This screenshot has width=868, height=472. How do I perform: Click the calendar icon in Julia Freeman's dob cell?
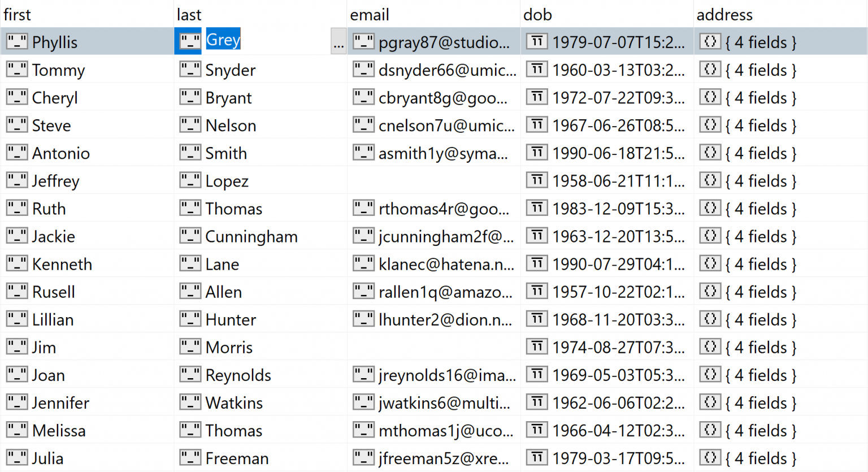tap(536, 457)
